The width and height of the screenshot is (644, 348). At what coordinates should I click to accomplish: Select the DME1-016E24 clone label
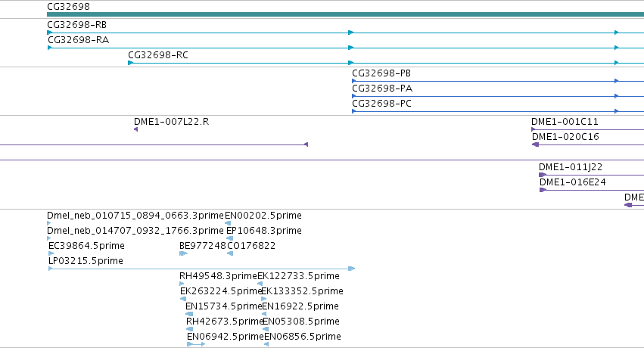tap(573, 182)
